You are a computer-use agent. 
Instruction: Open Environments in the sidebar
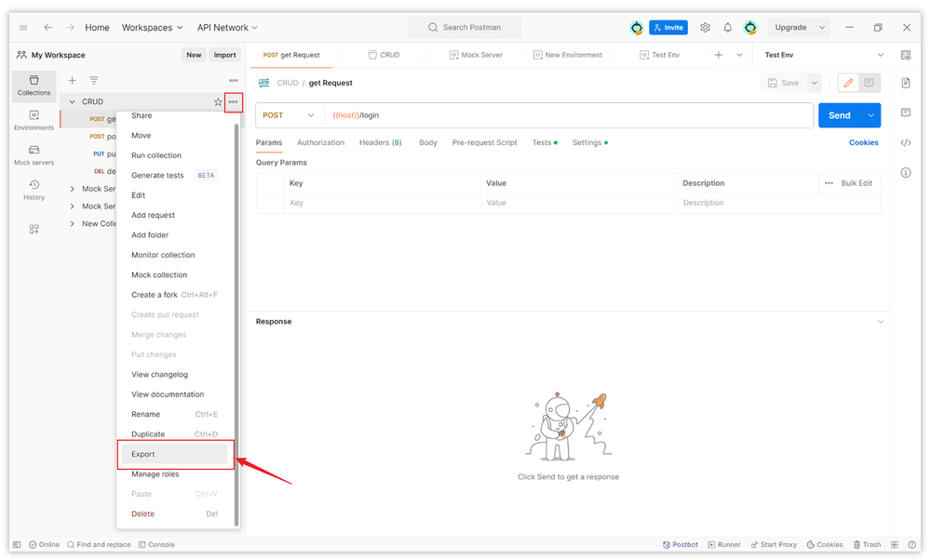point(34,120)
